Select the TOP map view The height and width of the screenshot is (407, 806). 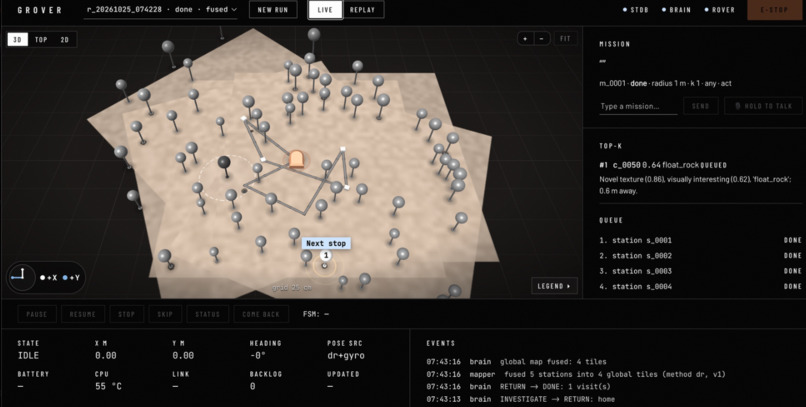pos(41,40)
